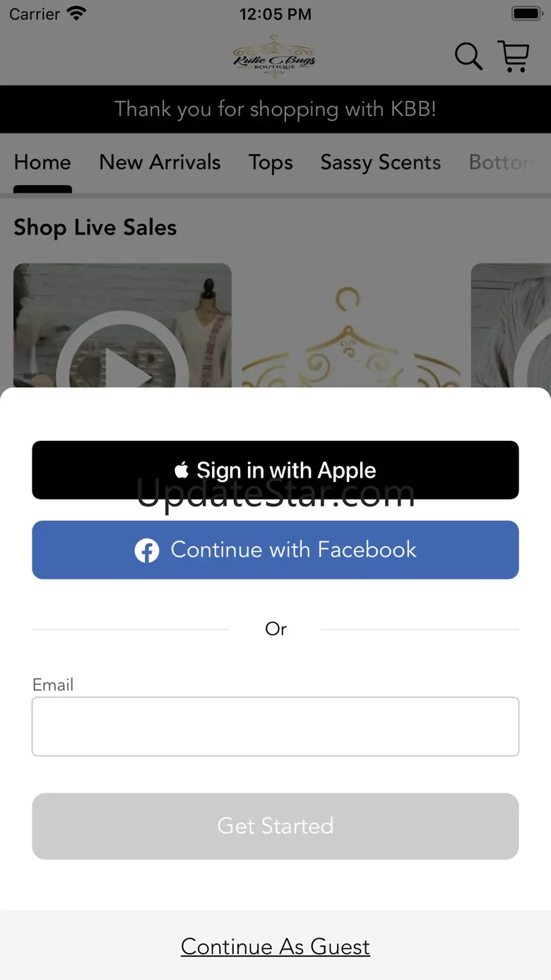This screenshot has width=551, height=980.
Task: Continue with Facebook
Action: [x=275, y=550]
